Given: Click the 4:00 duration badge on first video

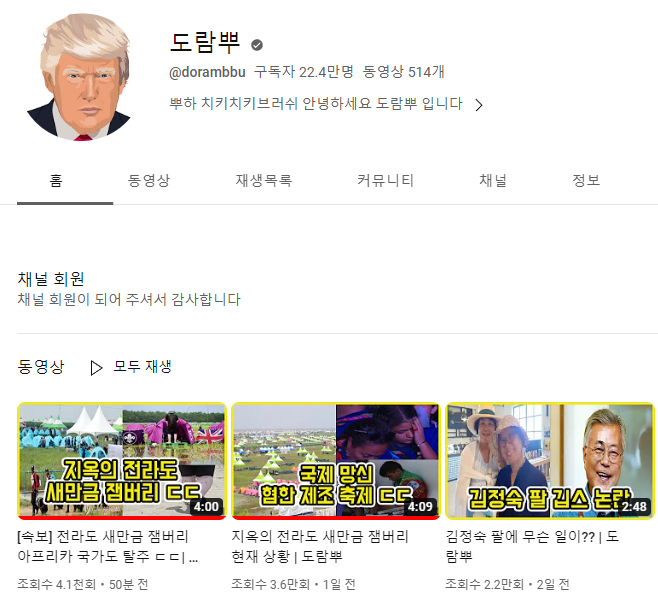Looking at the screenshot, I should (x=206, y=507).
